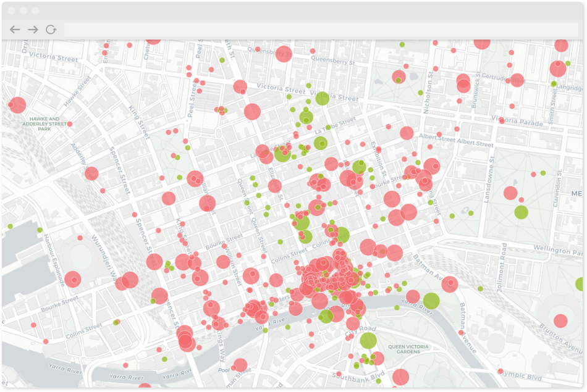This screenshot has height=392, width=587.
Task: Select green circle in park near Clarendon Street
Action: coord(522,212)
